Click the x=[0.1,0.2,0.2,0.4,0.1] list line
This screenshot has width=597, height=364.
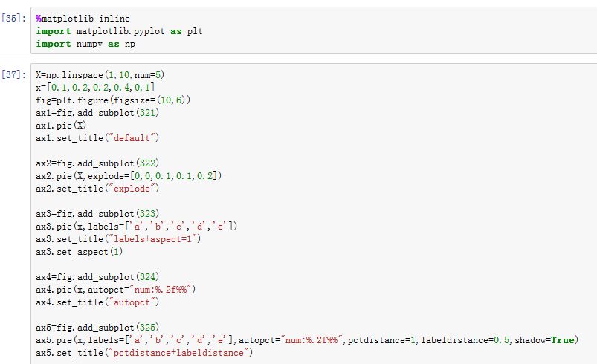coord(95,88)
